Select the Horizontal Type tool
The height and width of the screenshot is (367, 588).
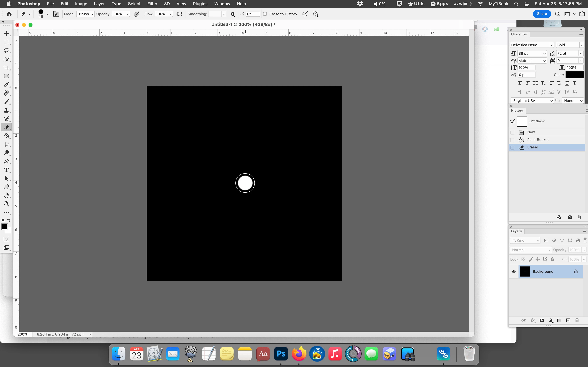pyautogui.click(x=7, y=170)
